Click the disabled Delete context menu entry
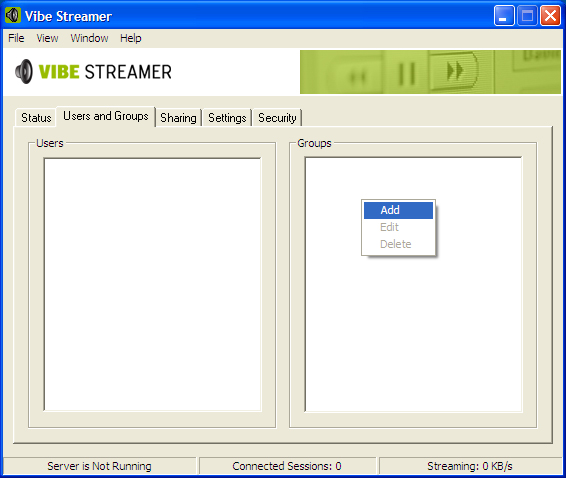 click(398, 244)
